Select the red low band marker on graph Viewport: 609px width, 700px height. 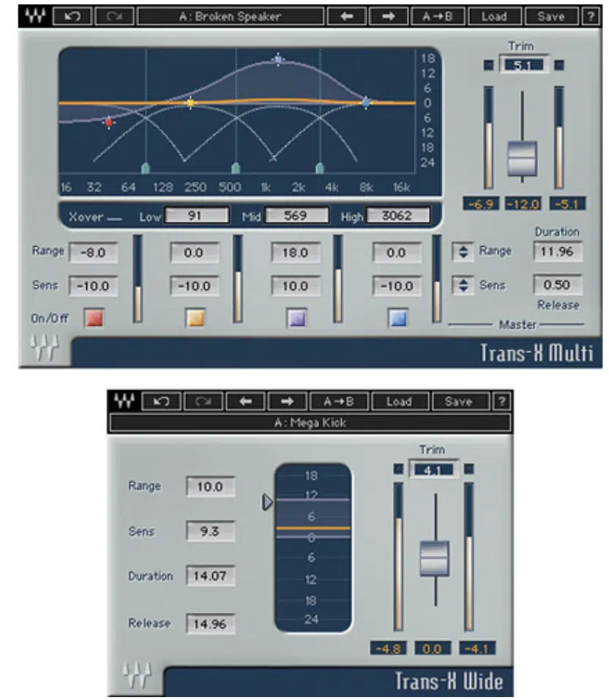(x=109, y=122)
